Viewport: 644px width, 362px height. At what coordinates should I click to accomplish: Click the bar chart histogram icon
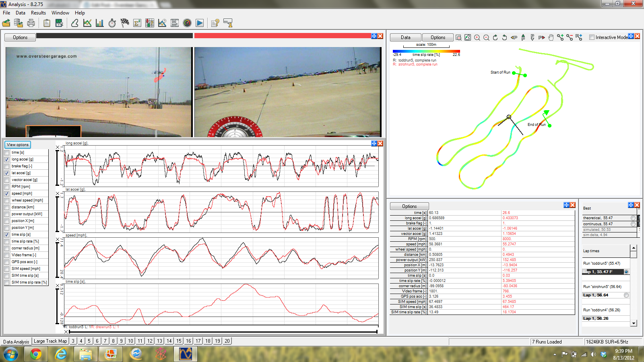tap(100, 23)
